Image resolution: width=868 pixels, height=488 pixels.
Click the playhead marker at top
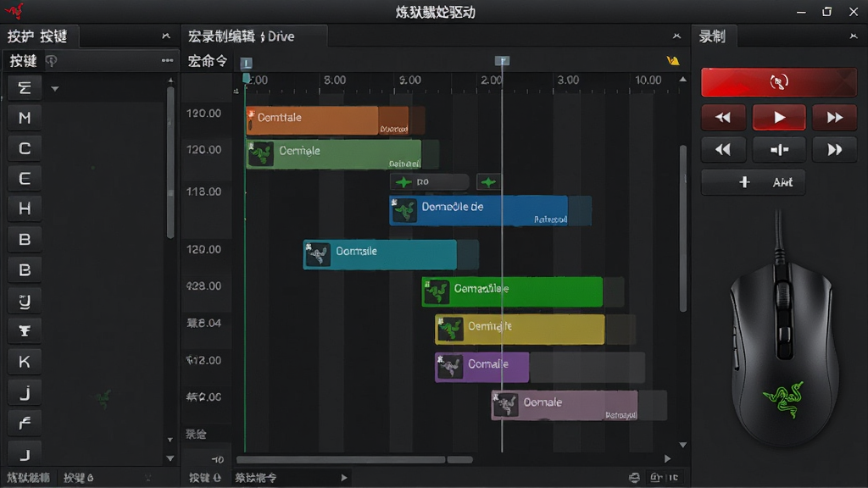(502, 61)
